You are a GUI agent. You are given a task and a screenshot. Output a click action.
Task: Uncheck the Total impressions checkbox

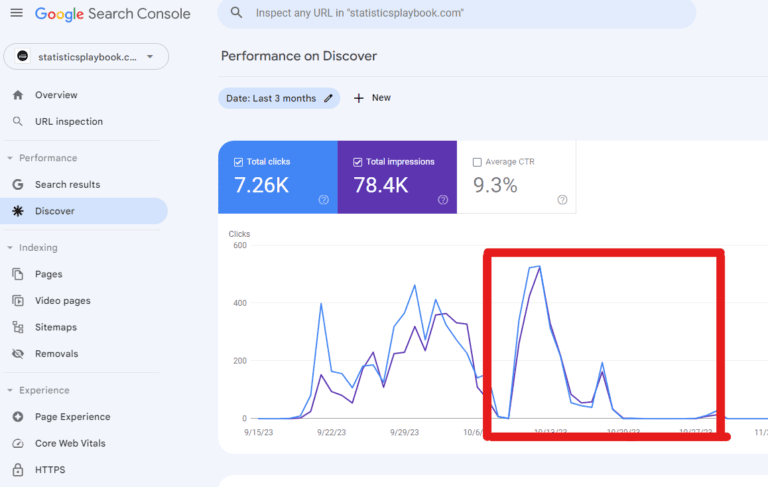(x=358, y=162)
